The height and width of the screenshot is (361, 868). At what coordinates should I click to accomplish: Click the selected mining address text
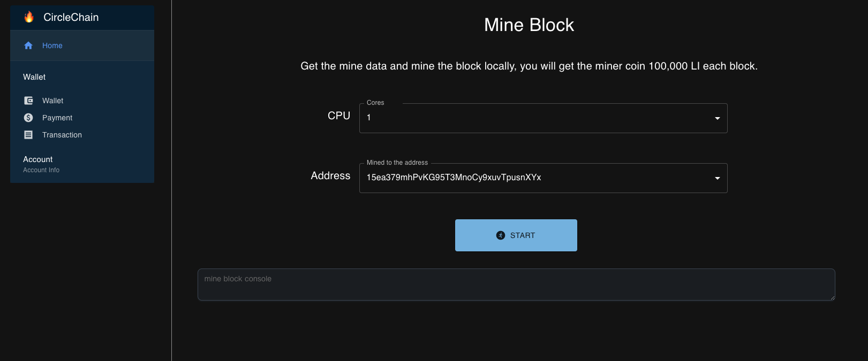[x=454, y=178]
